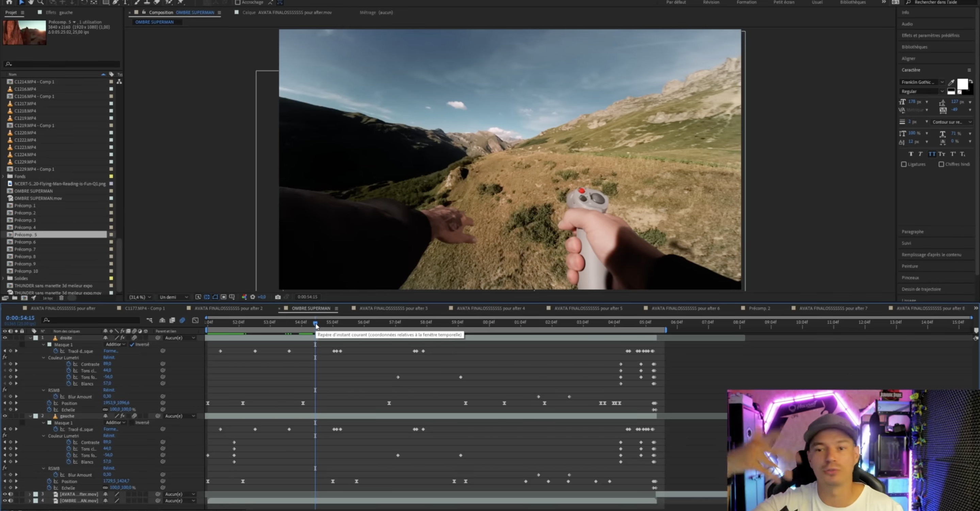
Task: Open the graph editor in the timeline
Action: point(195,320)
